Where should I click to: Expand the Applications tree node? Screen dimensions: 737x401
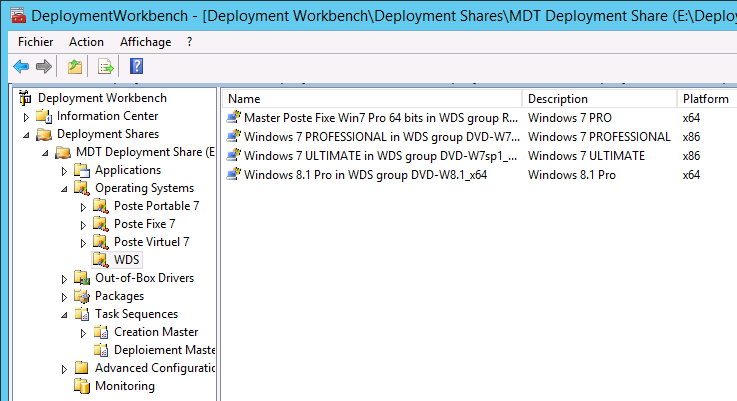tap(65, 171)
